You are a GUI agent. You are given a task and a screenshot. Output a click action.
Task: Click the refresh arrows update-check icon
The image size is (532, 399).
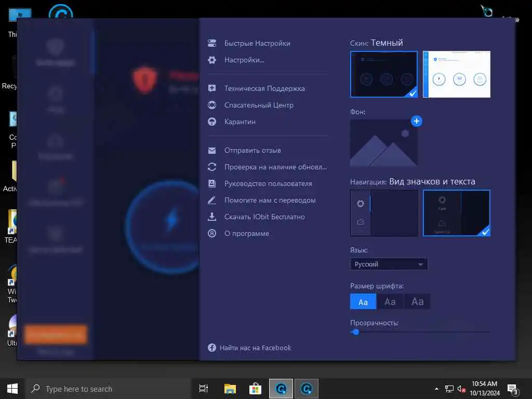pos(212,167)
